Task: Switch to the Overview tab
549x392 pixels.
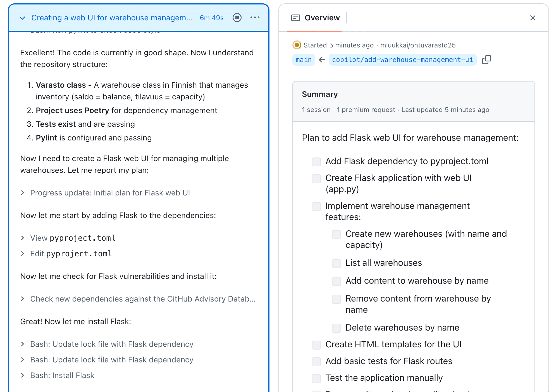Action: 322,18
